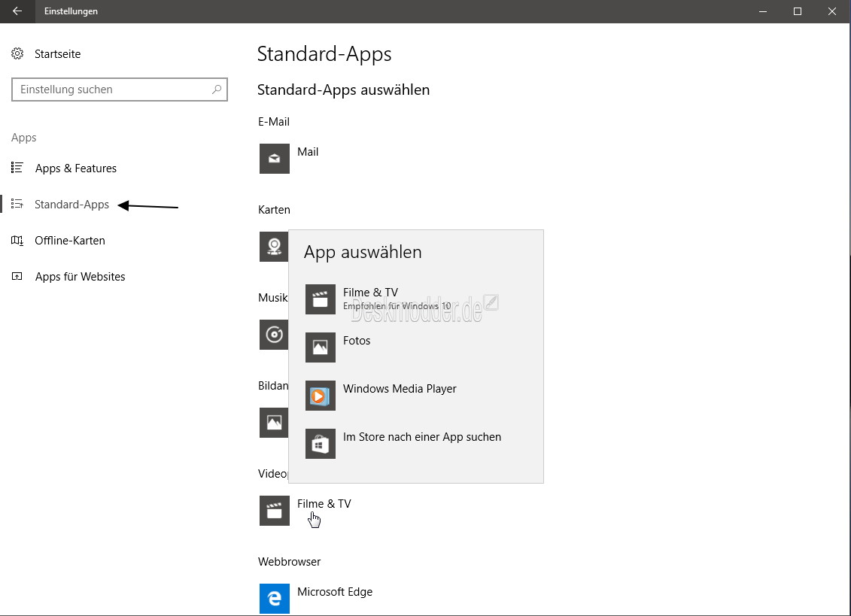Click the Windows Media Player icon
The height and width of the screenshot is (616, 851).
tap(321, 396)
